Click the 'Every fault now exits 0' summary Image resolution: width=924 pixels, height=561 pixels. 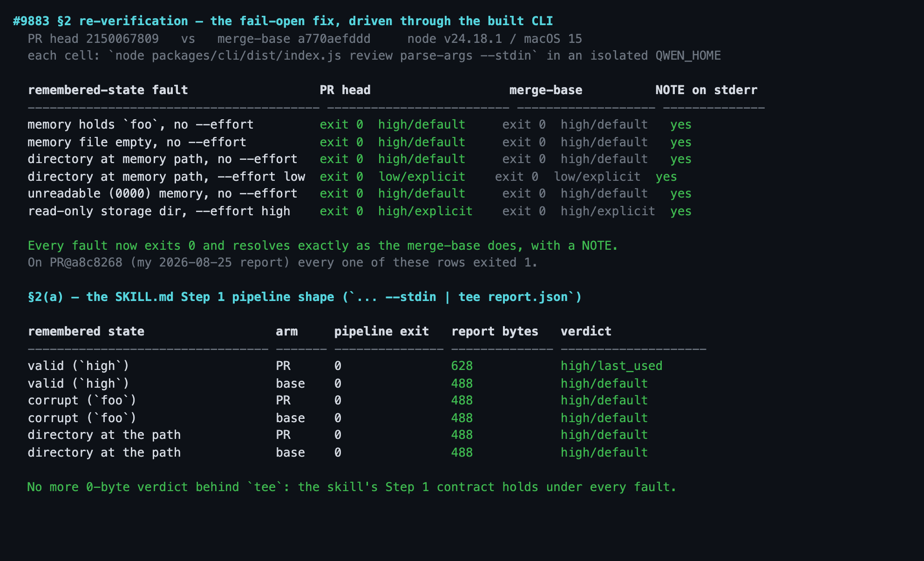[323, 246]
